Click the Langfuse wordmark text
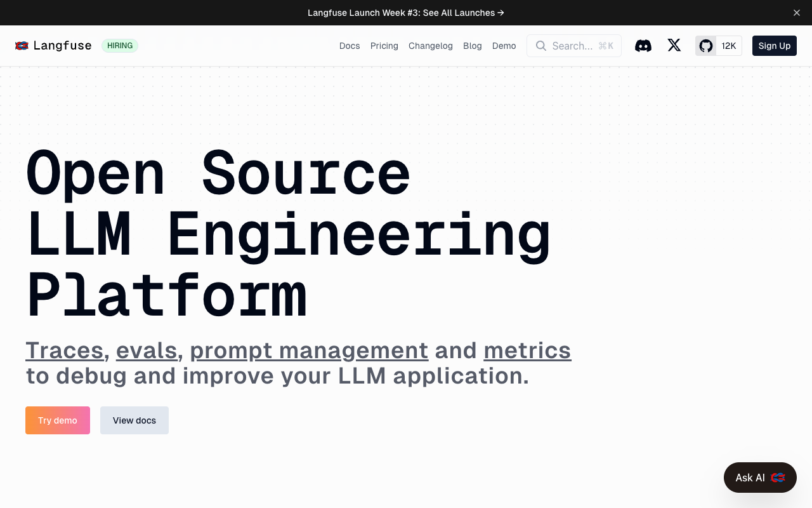Image resolution: width=812 pixels, height=508 pixels. [x=62, y=46]
